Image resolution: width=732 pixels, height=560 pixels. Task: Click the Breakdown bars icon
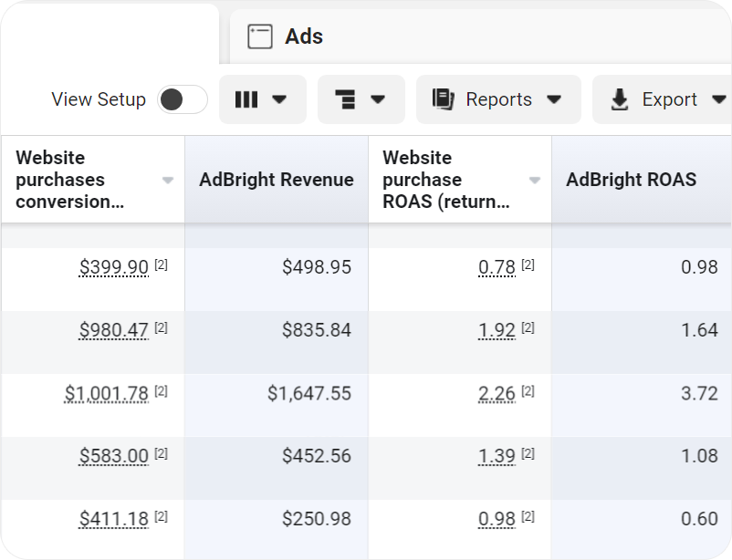346,99
